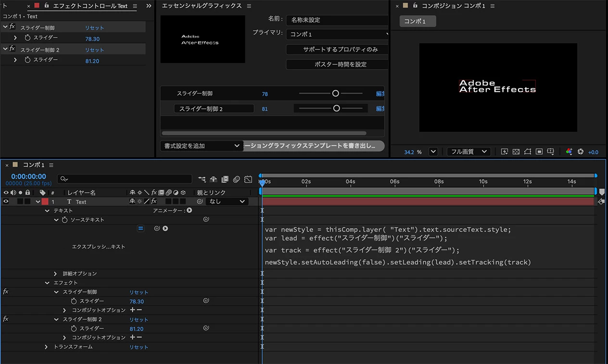608x364 pixels.
Task: Click the motion graphics template export button
Action: tap(313, 146)
